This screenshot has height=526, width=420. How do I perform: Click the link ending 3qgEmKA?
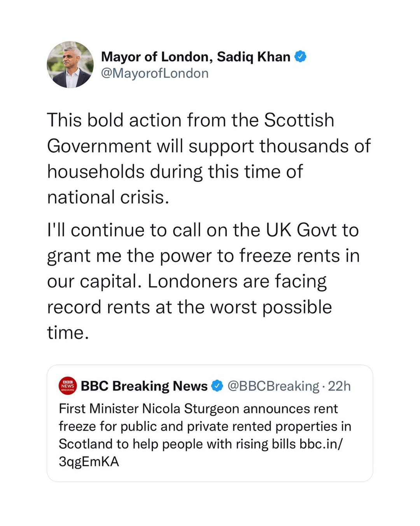click(89, 461)
